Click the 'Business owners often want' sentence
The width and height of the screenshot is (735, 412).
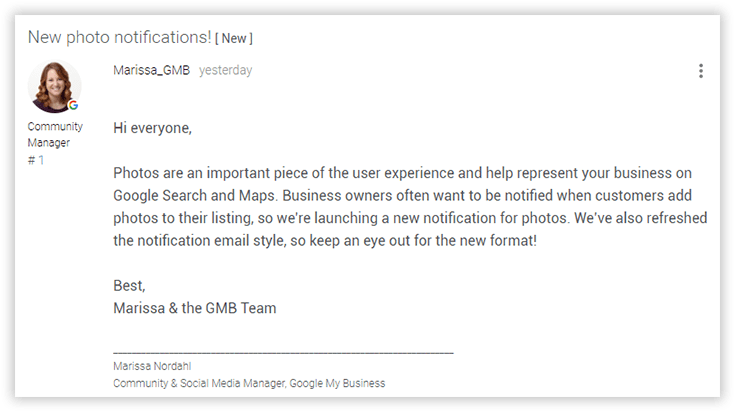(x=487, y=195)
